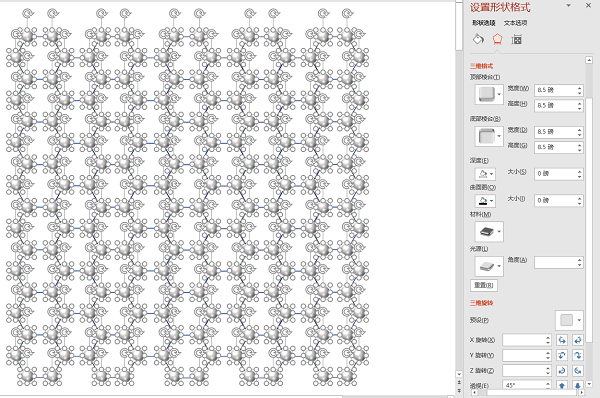Click the Z rotation clockwise button

point(562,370)
